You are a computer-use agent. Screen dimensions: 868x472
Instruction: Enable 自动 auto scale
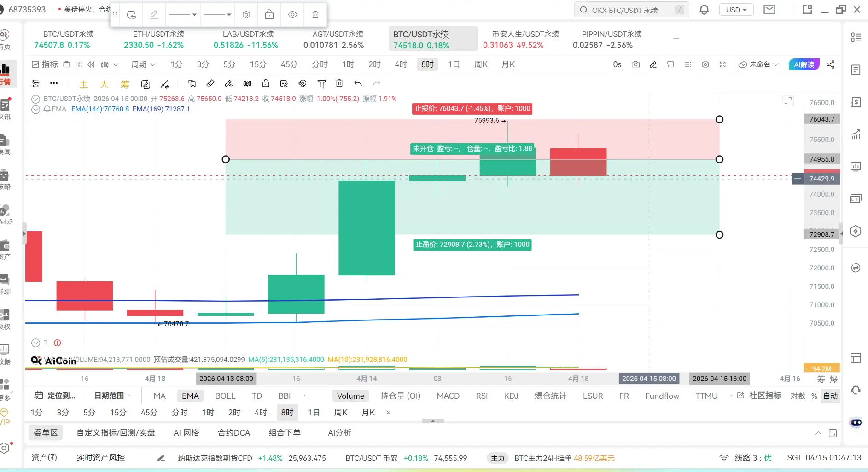(x=831, y=396)
